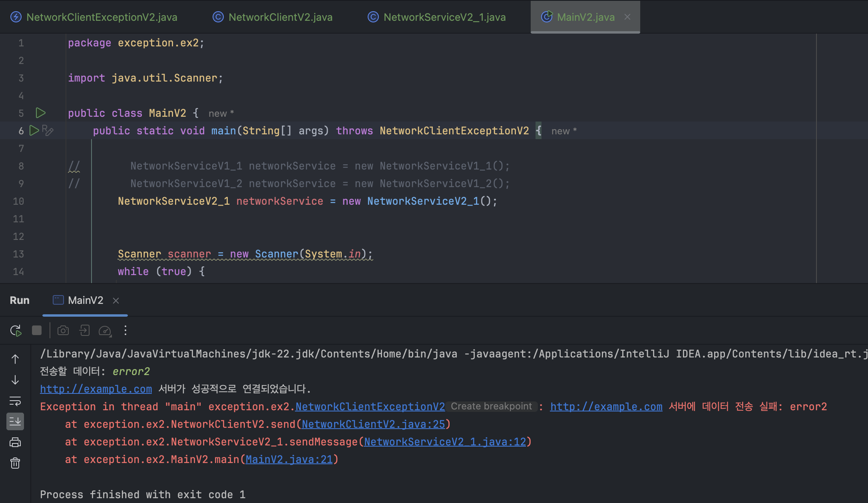Click Create breakpoint inline hint
Image resolution: width=868 pixels, height=503 pixels.
pyautogui.click(x=491, y=406)
